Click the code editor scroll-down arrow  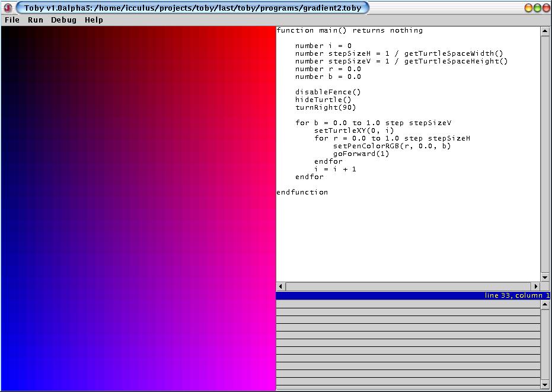(545, 277)
